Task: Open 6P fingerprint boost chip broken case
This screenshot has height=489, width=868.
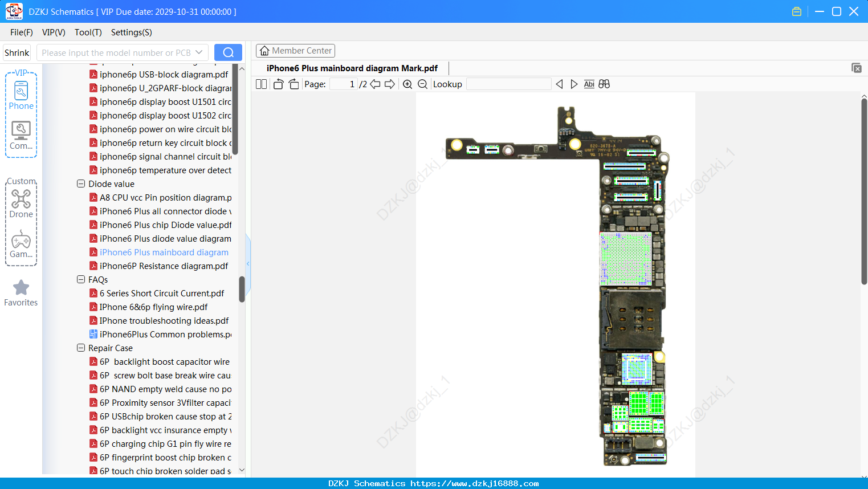Action: [165, 458]
